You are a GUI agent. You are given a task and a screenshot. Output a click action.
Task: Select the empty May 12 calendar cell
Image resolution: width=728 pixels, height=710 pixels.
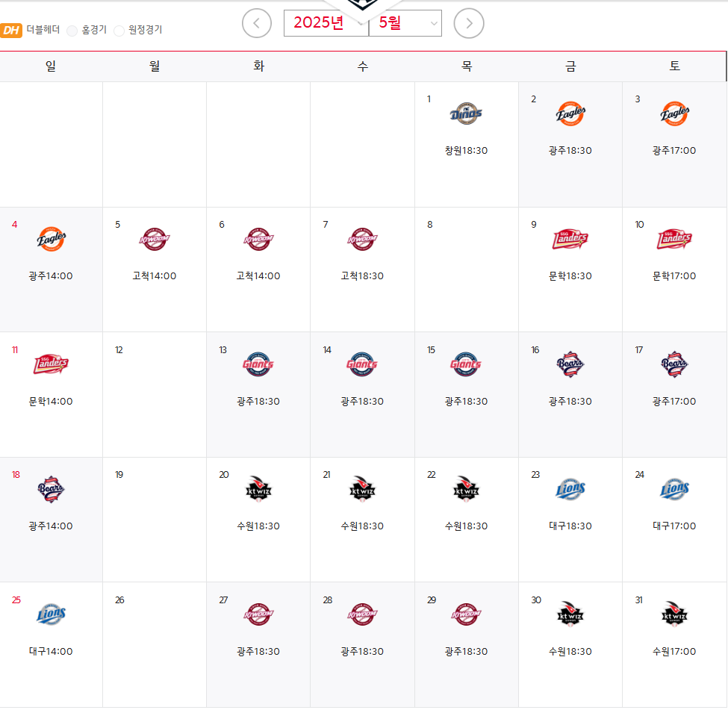pos(155,394)
